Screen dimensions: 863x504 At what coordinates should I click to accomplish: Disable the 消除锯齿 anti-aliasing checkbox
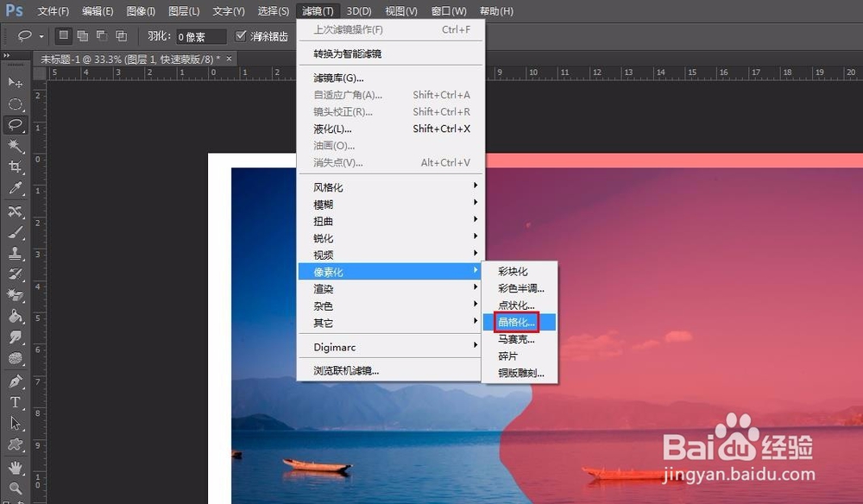(x=239, y=36)
